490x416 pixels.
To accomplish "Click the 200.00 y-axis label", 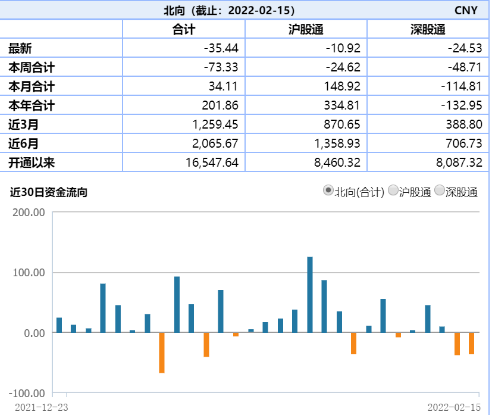I will 29,212.
